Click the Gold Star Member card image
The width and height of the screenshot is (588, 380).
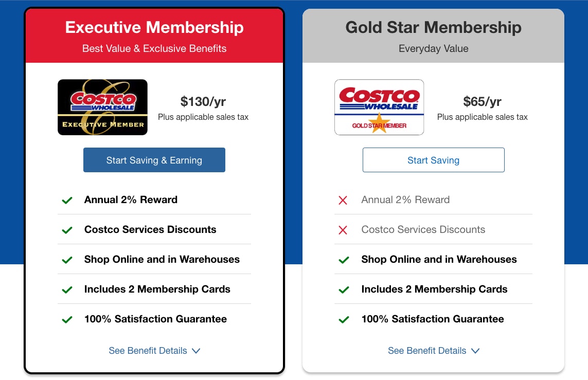coord(379,107)
